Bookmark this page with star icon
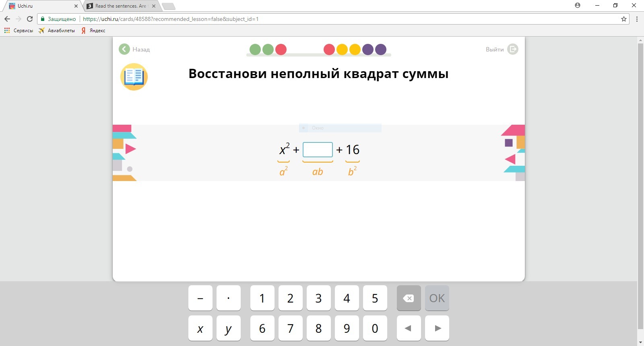 tap(623, 19)
